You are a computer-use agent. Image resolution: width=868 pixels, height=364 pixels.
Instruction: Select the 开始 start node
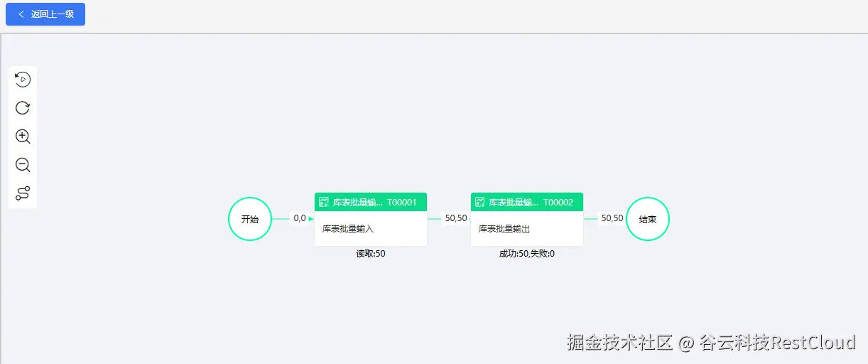250,219
